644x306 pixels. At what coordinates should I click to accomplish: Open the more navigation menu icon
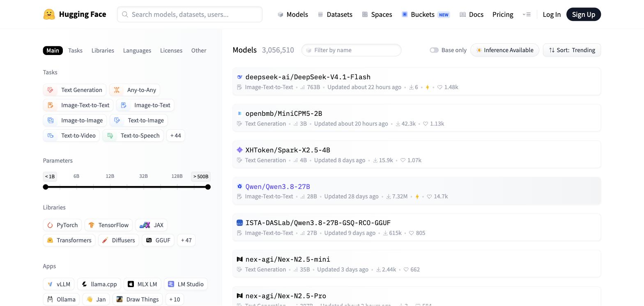(x=527, y=14)
